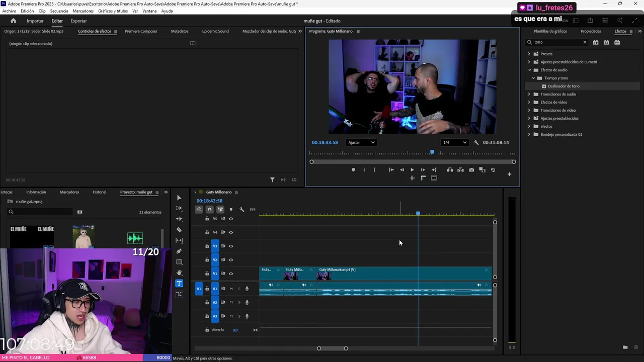Solo audio track A2
644x362 pixels.
[x=239, y=302]
